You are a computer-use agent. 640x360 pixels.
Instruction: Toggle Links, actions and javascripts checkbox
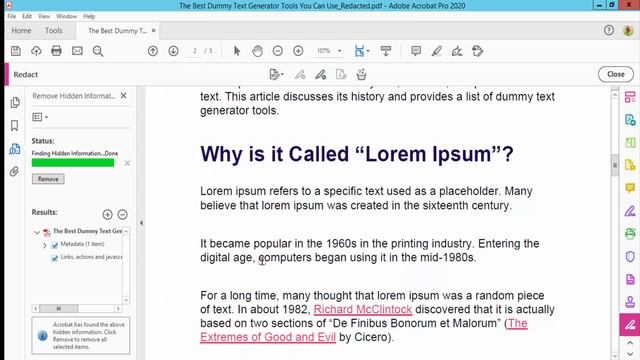55,258
